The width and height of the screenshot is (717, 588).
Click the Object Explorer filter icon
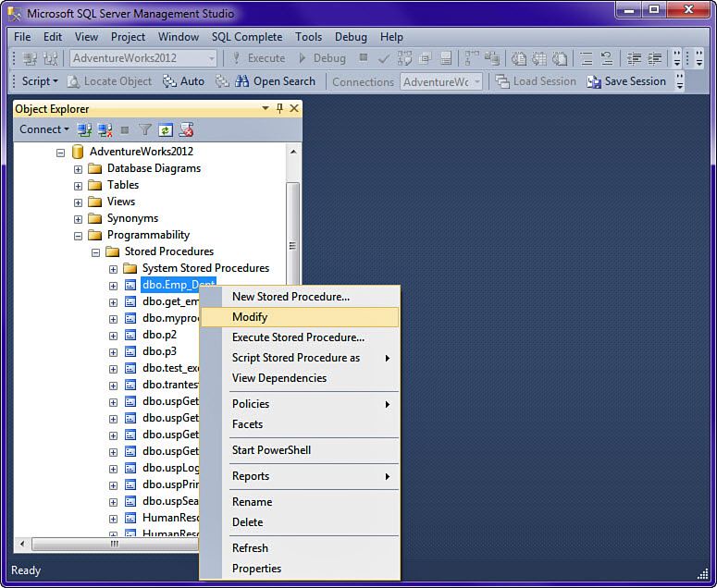pos(145,130)
